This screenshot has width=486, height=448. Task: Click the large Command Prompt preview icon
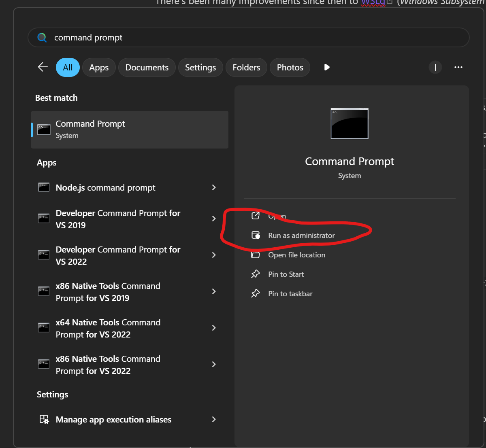tap(349, 123)
